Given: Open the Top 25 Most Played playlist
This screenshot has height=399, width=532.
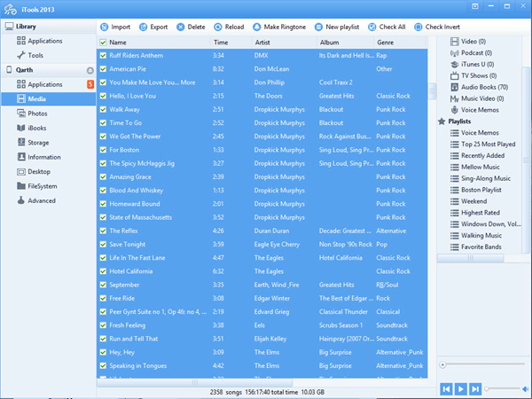Looking at the screenshot, I should pyautogui.click(x=483, y=145).
